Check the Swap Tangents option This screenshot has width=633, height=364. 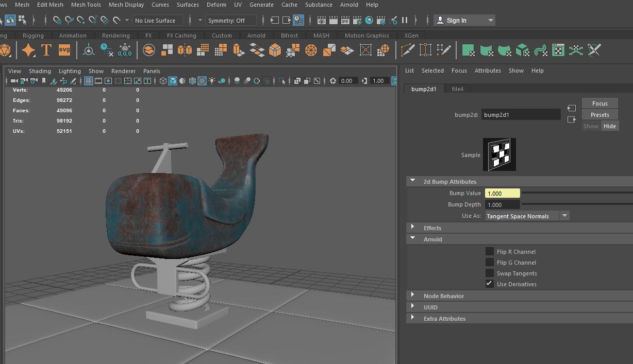click(x=490, y=273)
